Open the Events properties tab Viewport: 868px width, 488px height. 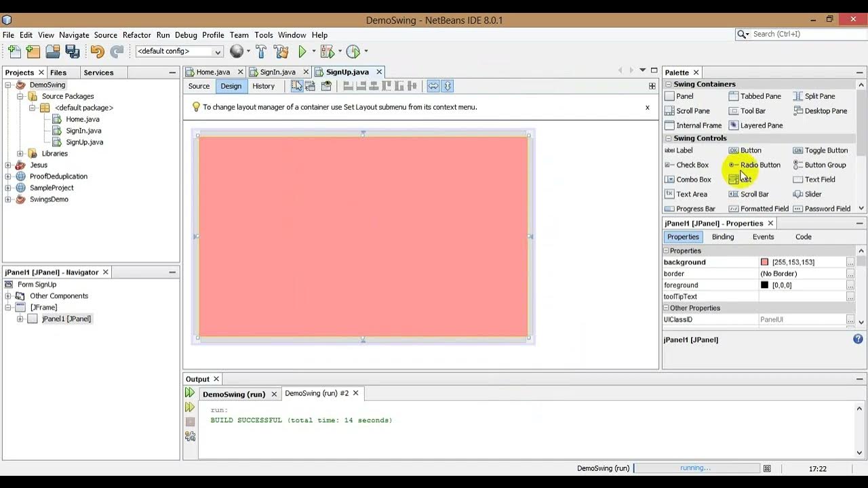coord(763,237)
